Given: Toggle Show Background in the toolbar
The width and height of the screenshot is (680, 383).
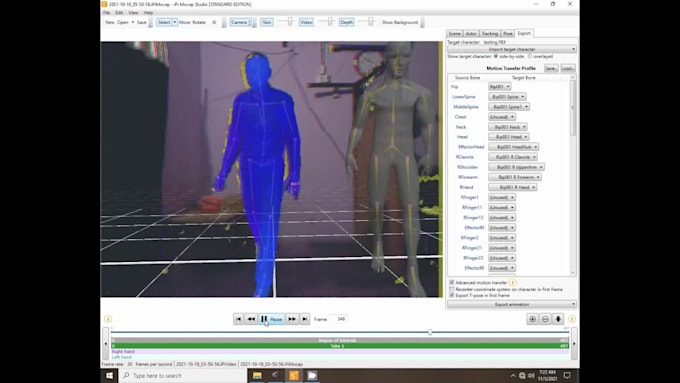Looking at the screenshot, I should pos(400,22).
